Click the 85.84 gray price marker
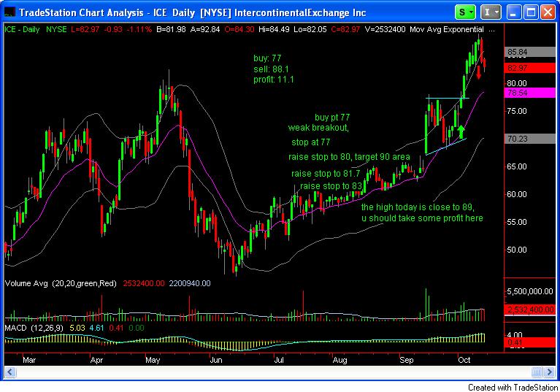 (x=530, y=52)
